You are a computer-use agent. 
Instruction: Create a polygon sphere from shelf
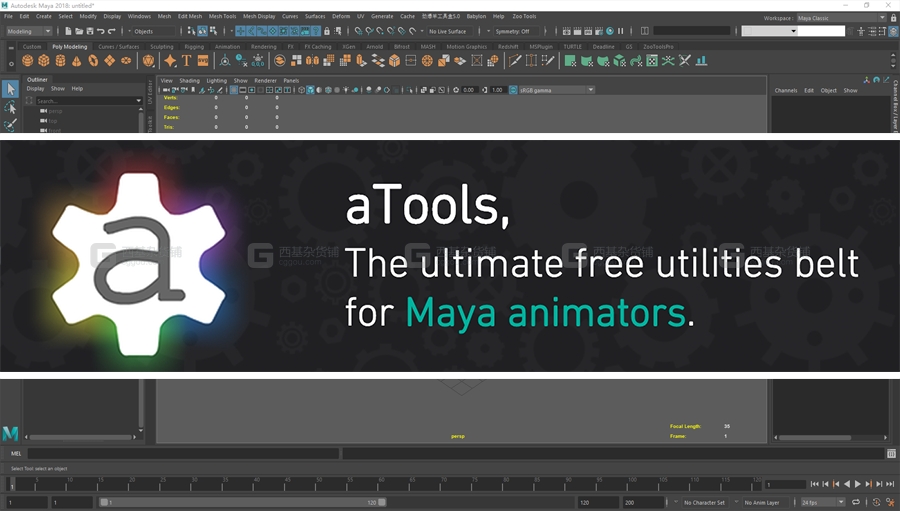coord(28,60)
